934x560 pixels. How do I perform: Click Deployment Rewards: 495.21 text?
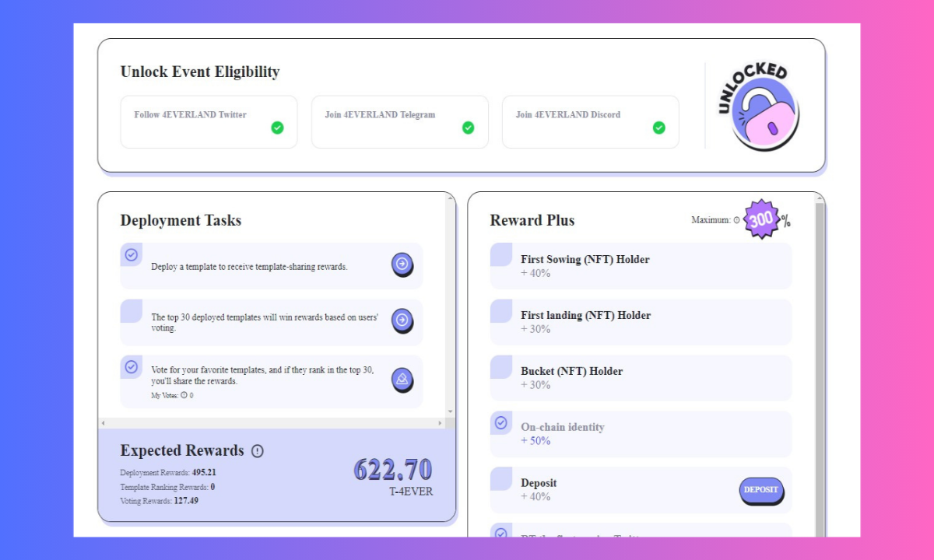point(168,473)
